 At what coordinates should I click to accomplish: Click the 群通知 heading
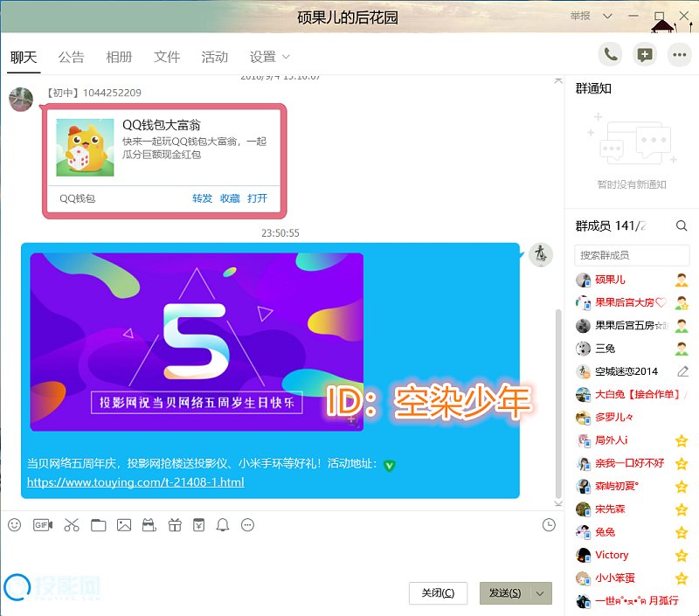tap(593, 89)
